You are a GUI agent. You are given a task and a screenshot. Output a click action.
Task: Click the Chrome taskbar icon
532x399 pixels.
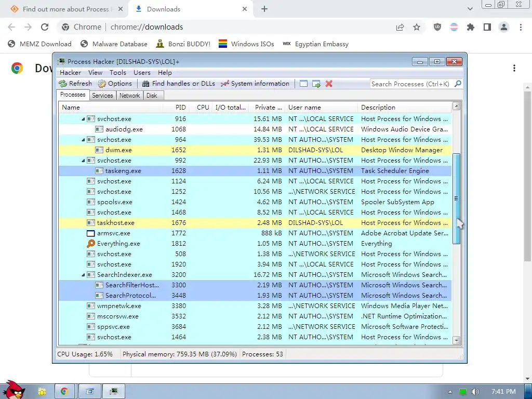[x=64, y=392]
